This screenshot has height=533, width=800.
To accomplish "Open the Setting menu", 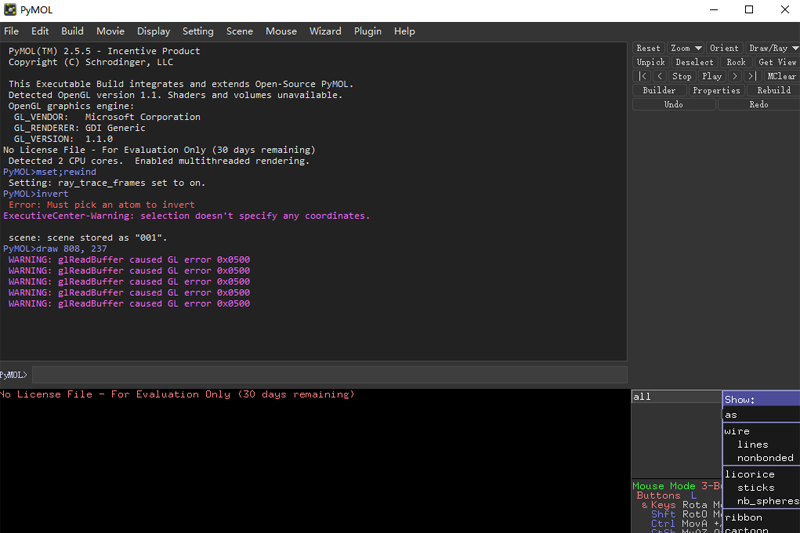I will click(198, 31).
